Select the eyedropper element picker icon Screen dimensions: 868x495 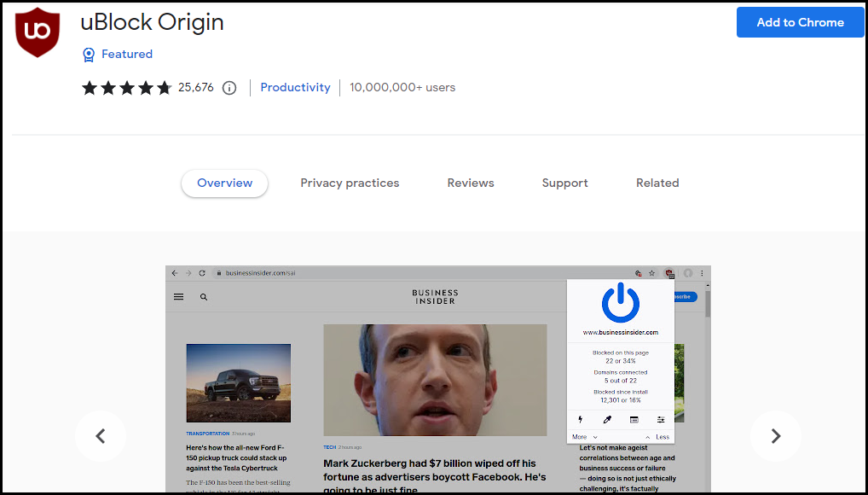[x=607, y=420]
